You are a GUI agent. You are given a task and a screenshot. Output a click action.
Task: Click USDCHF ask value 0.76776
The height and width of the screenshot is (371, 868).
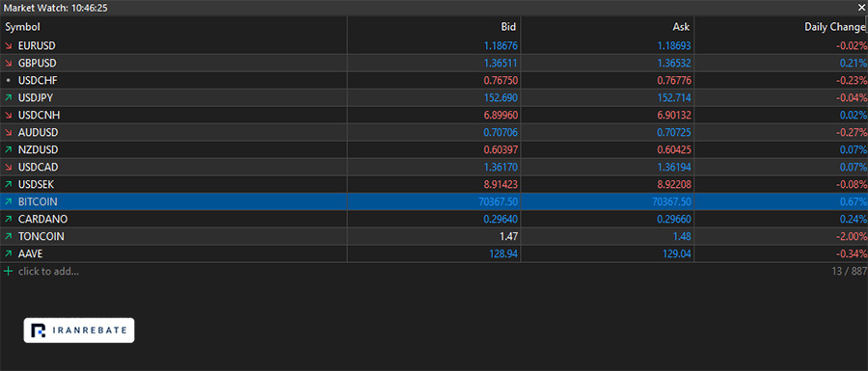[x=674, y=81]
